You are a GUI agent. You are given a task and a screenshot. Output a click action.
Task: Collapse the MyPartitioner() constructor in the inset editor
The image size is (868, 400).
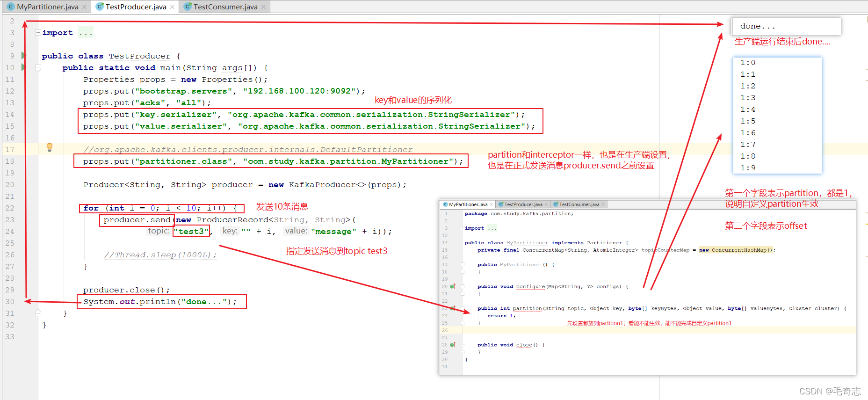point(463,265)
